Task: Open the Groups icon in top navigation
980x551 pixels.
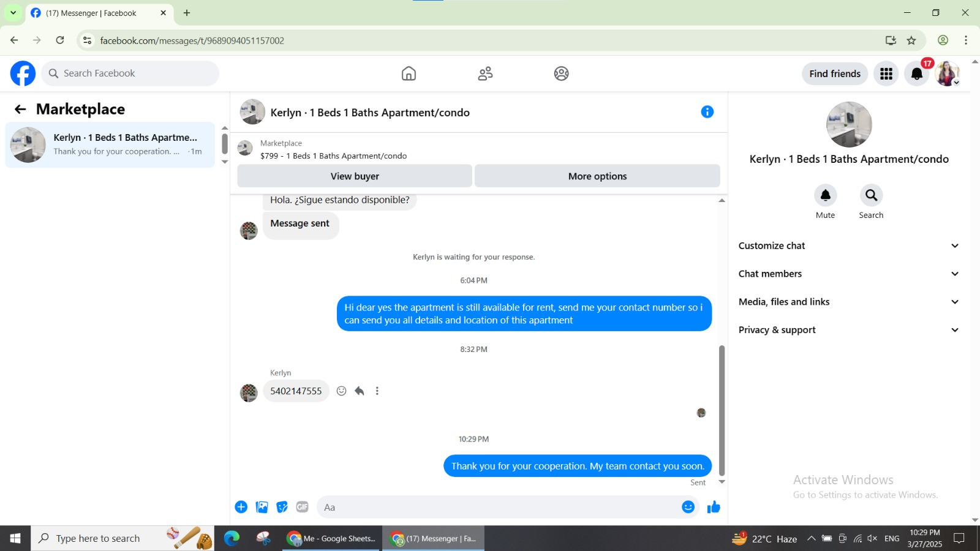Action: point(561,73)
